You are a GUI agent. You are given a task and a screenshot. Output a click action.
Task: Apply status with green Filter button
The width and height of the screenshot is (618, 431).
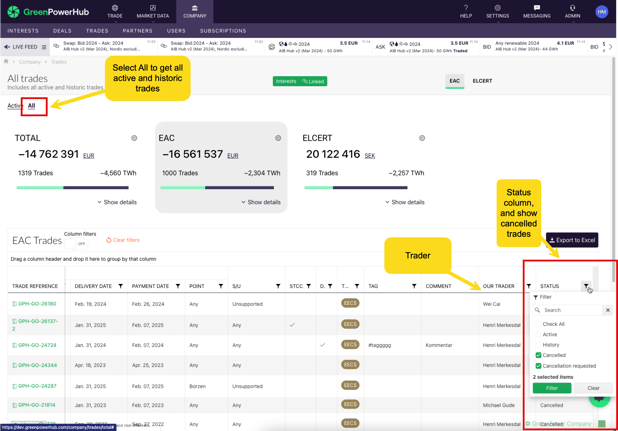552,388
